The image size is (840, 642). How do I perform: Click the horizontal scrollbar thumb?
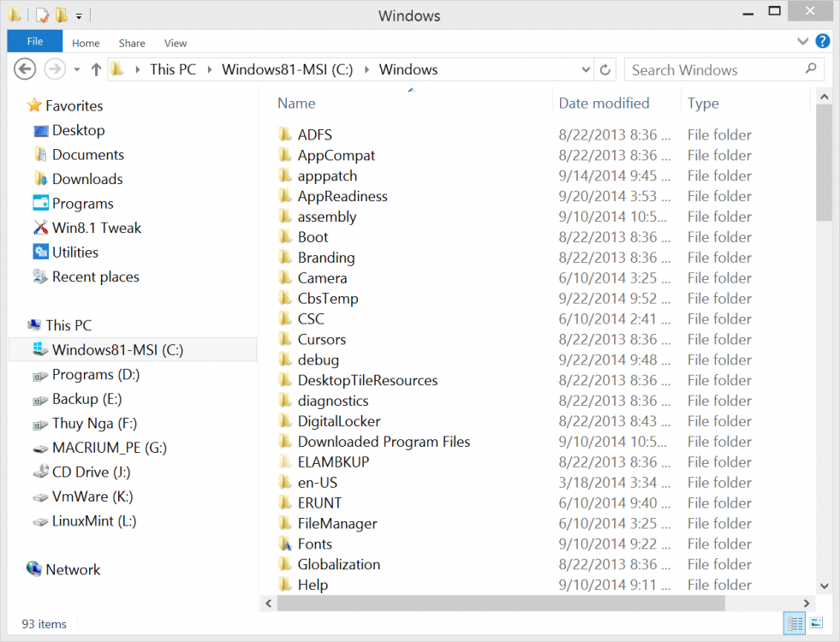501,603
